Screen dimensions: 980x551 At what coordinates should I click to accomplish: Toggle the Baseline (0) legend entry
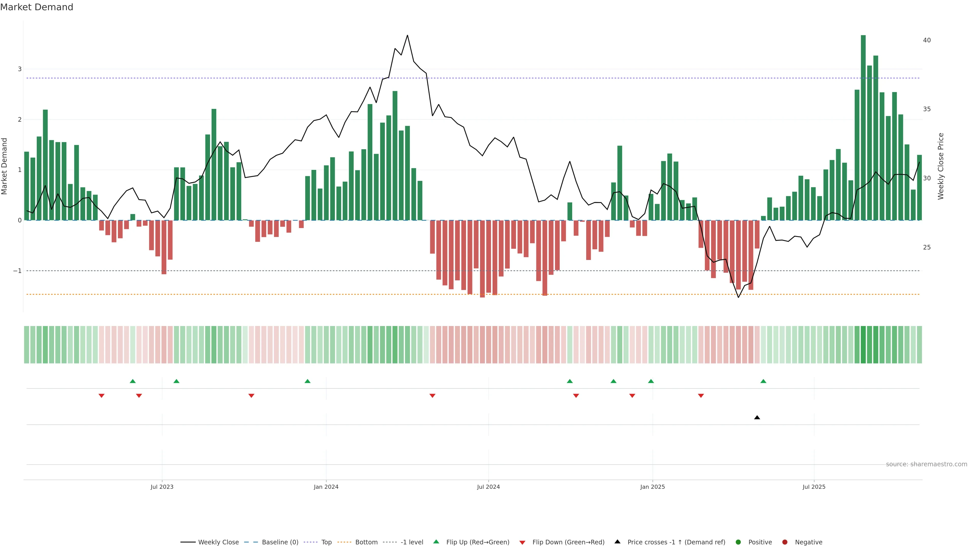(280, 542)
